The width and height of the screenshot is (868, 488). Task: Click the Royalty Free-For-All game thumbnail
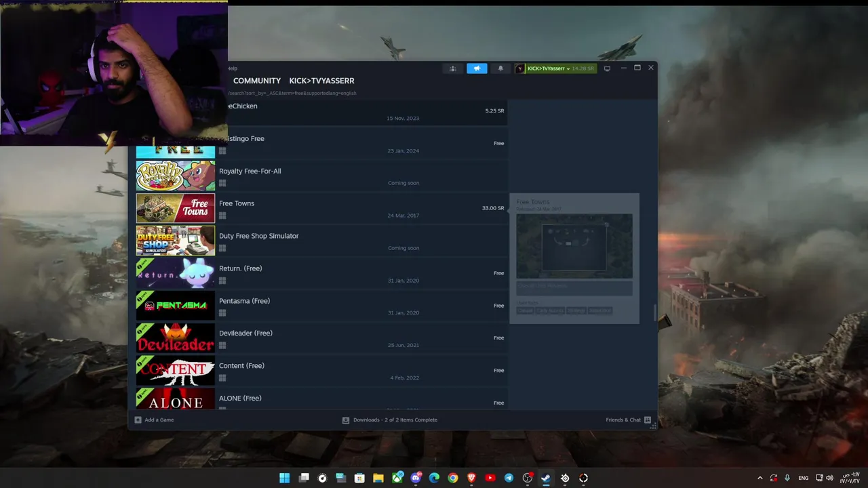[x=176, y=176]
